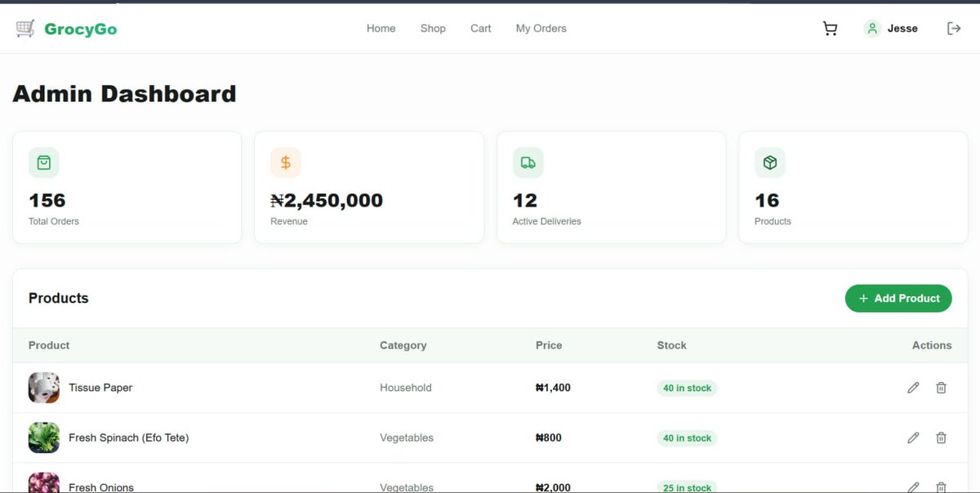Click the 16 Products count value
980x493 pixels.
pyautogui.click(x=767, y=200)
